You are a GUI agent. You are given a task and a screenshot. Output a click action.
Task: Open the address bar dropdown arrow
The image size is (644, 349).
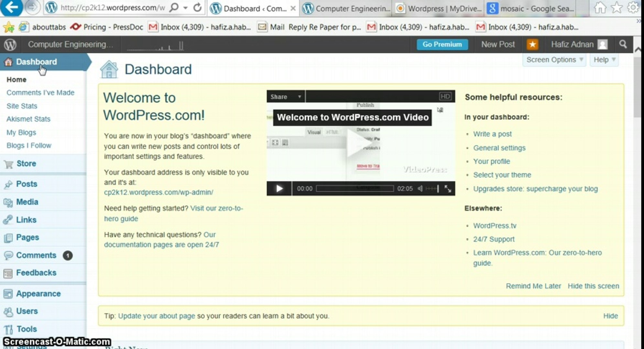pyautogui.click(x=185, y=8)
